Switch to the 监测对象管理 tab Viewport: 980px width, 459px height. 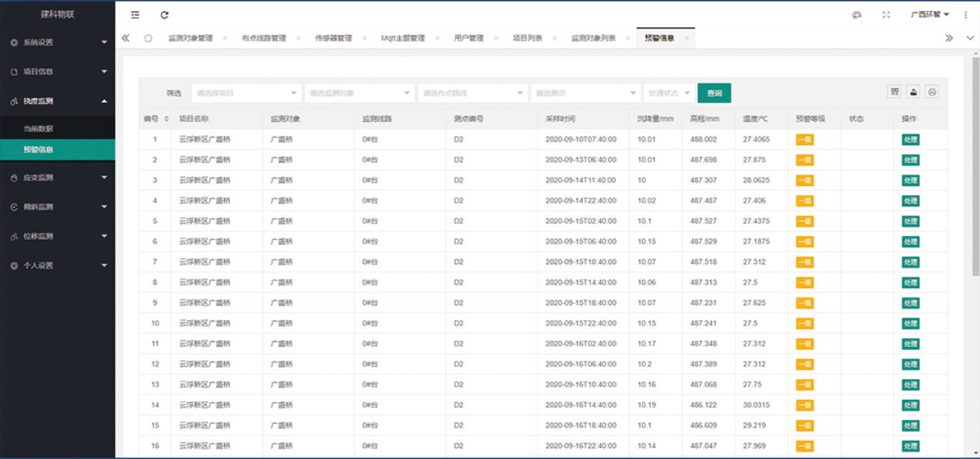coord(191,38)
